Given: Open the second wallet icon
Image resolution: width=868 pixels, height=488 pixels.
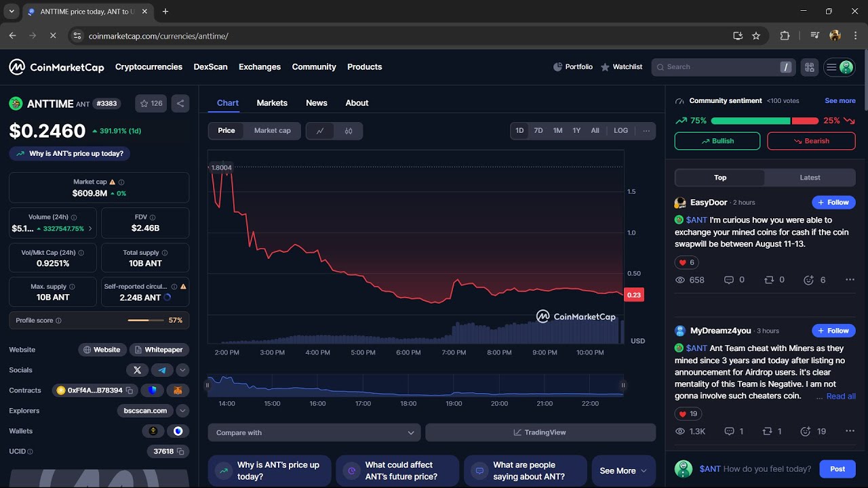Looking at the screenshot, I should pos(178,431).
